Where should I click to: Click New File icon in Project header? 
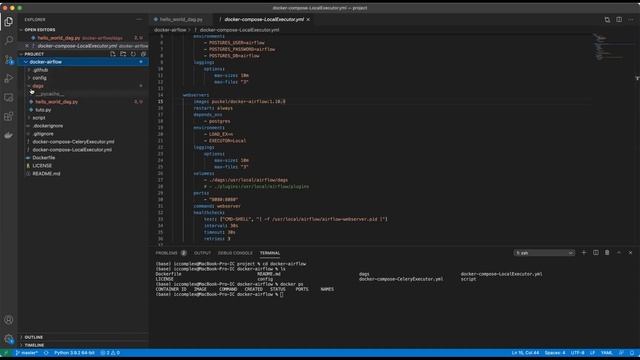[113, 54]
